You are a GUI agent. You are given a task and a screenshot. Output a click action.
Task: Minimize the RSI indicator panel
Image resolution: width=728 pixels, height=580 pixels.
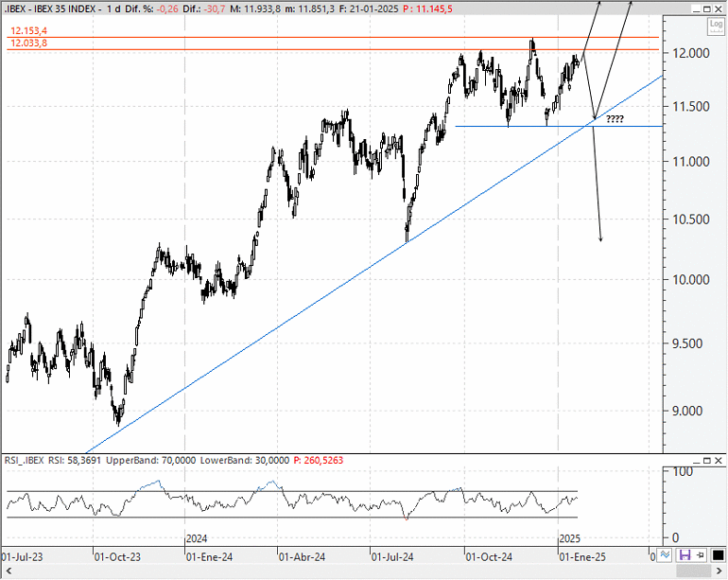coord(696,461)
